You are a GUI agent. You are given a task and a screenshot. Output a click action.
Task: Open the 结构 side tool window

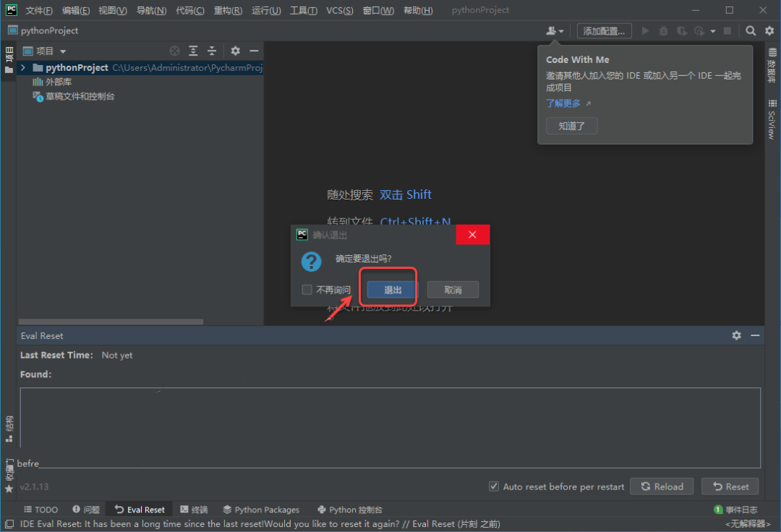tap(9, 429)
